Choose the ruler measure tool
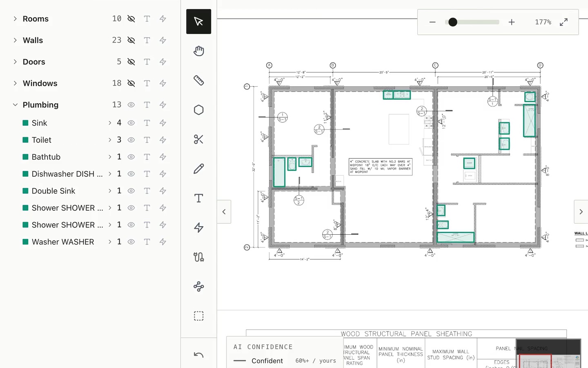Image resolution: width=588 pixels, height=368 pixels. click(x=198, y=81)
